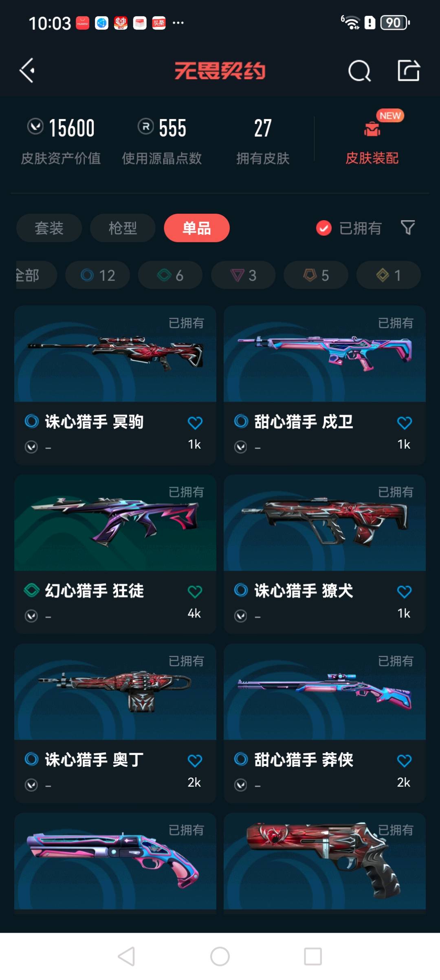Switch to the 枪型 tab

123,228
